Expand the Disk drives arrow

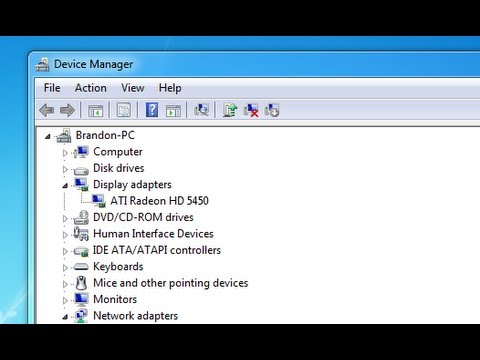click(x=65, y=169)
